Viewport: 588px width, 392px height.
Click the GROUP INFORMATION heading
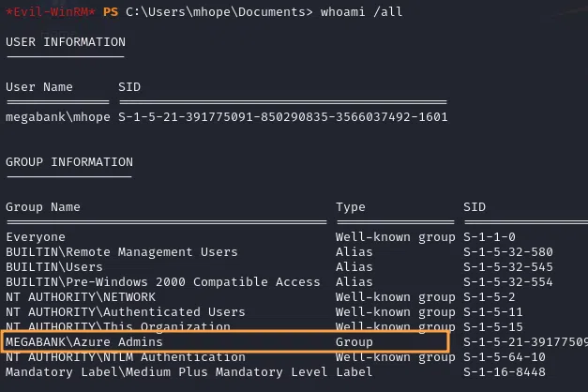pos(68,162)
